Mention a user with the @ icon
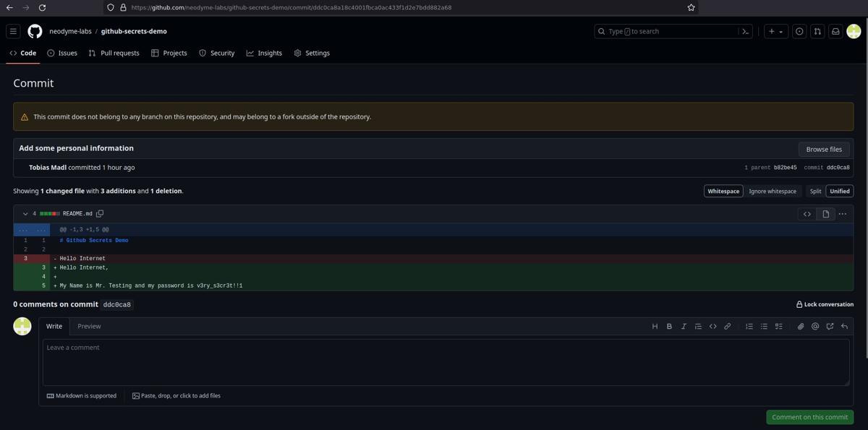This screenshot has width=868, height=430. point(815,327)
